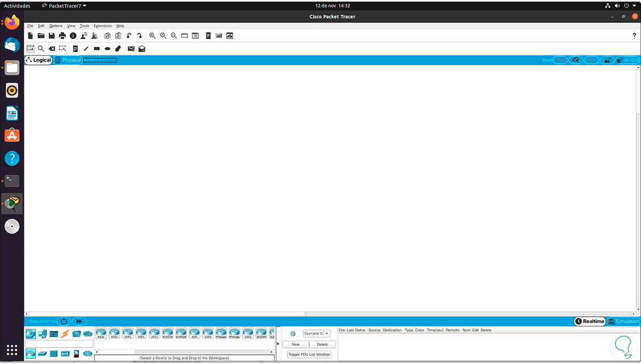The width and height of the screenshot is (641, 364).
Task: Select Routers subcategory
Action: [30, 353]
